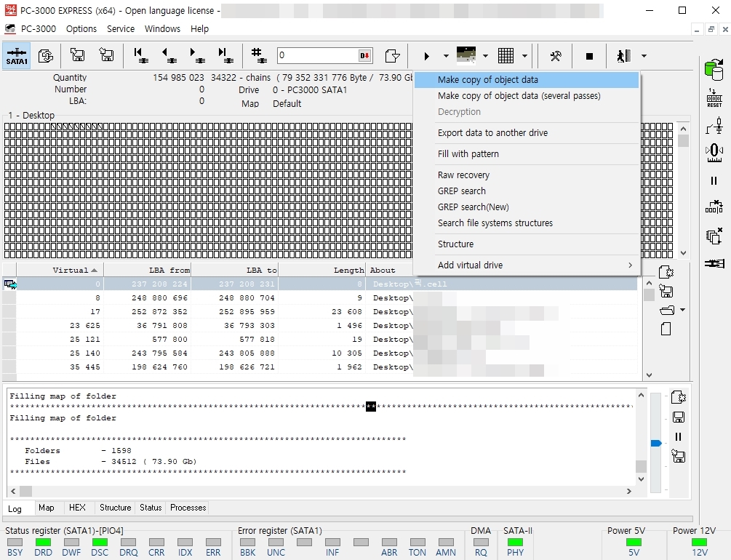Click the RESET icon in right sidebar

tap(714, 98)
